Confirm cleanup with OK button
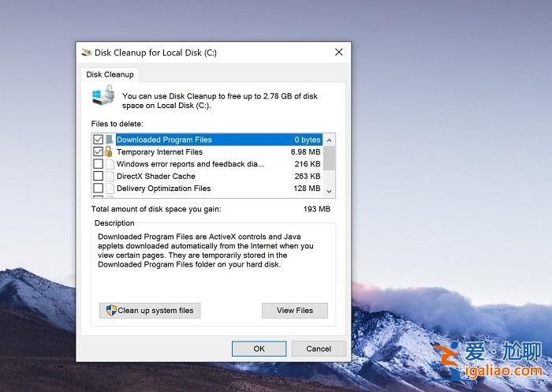The width and height of the screenshot is (552, 392). [259, 348]
